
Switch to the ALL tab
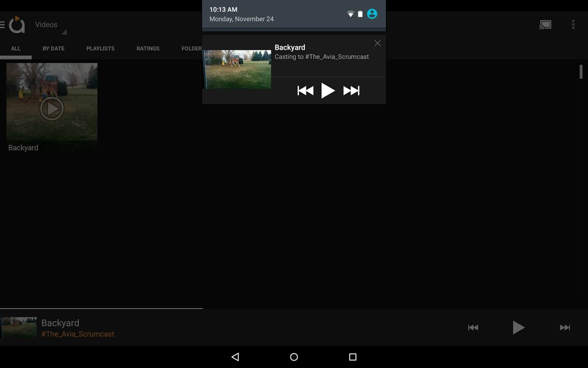(16, 48)
